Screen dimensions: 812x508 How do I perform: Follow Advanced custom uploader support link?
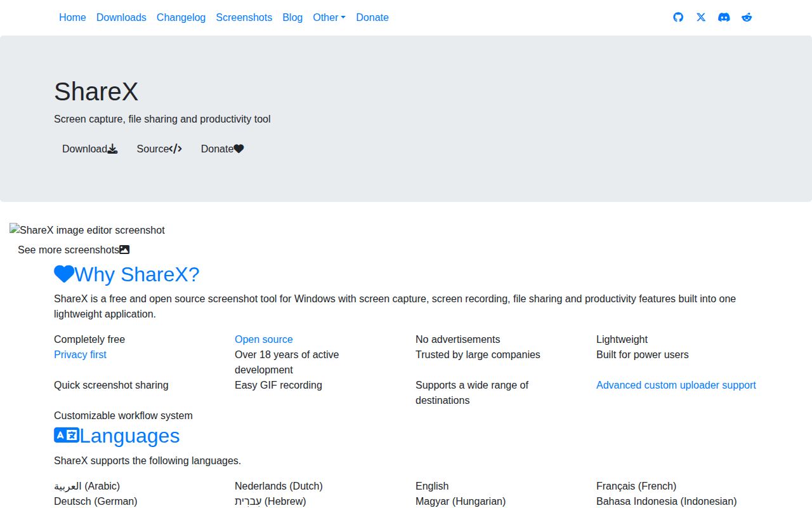coord(676,385)
